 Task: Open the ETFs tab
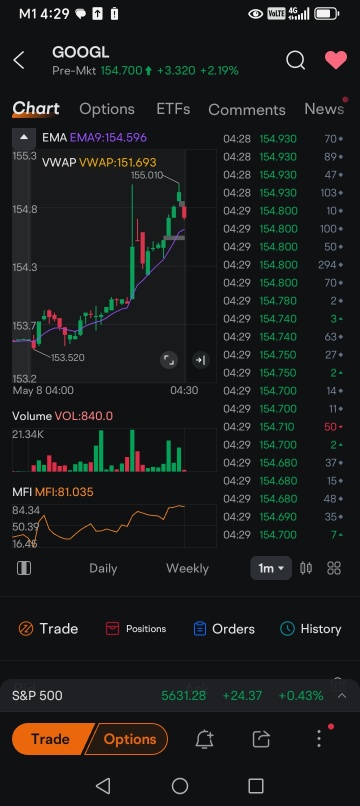point(173,109)
